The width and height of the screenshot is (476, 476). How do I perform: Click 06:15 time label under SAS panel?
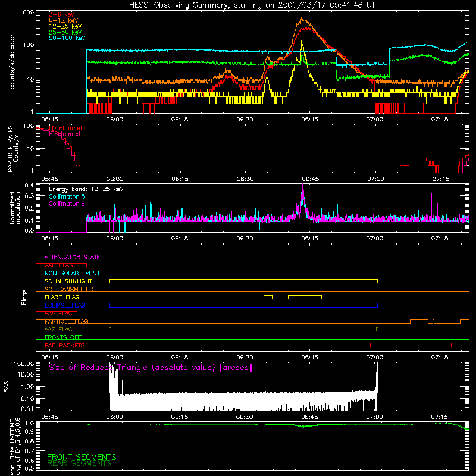[180, 417]
